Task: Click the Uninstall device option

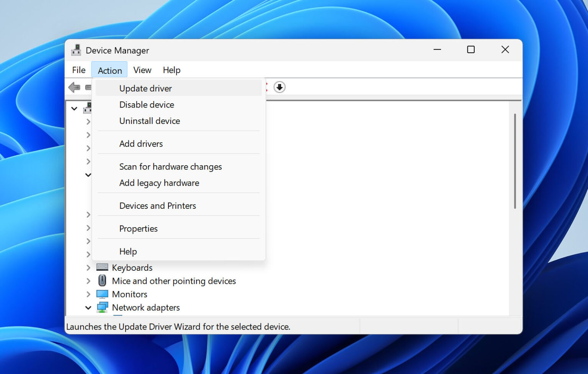Action: pos(149,121)
